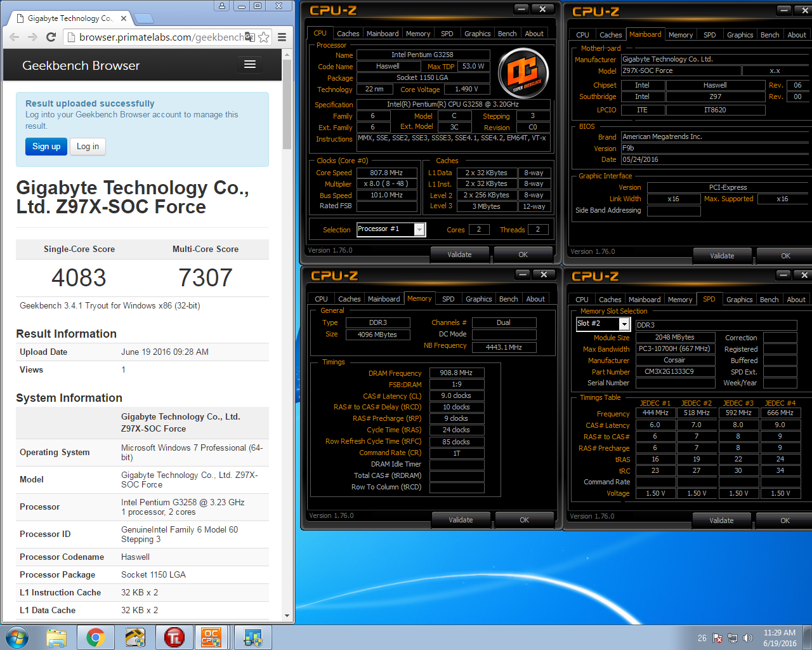Click the BIOS Version field F9b
Image resolution: width=812 pixels, height=650 pixels.
tap(714, 148)
